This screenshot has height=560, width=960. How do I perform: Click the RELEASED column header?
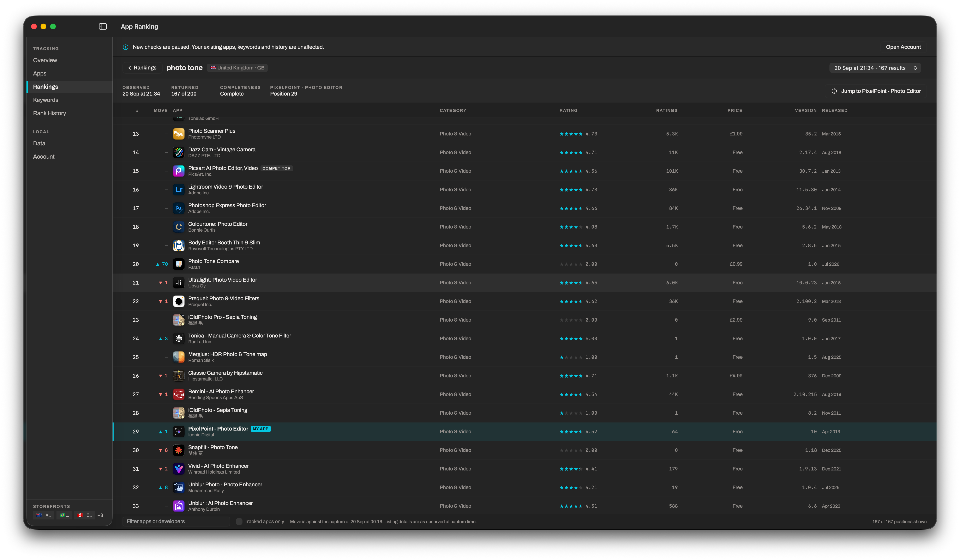pyautogui.click(x=834, y=110)
